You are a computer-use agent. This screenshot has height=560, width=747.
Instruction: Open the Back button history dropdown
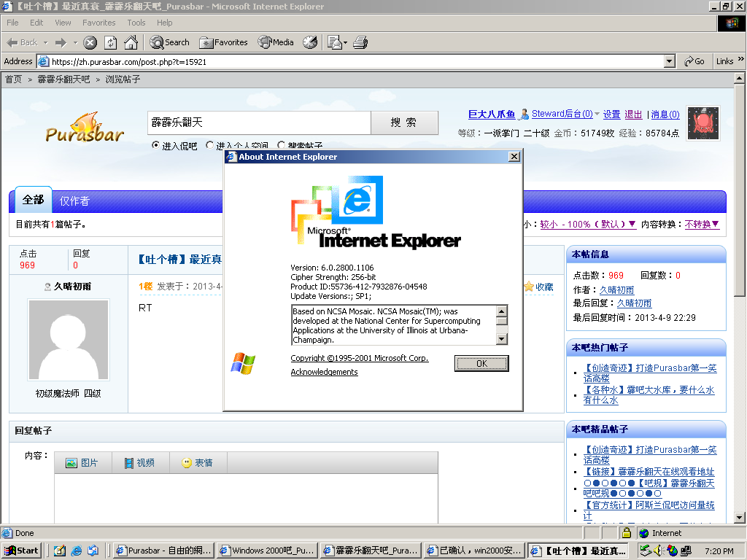click(45, 42)
